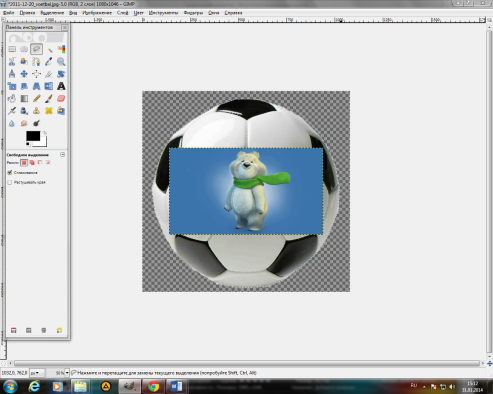Set selection mode to Subtract from selection
The height and width of the screenshot is (394, 493).
click(x=40, y=163)
